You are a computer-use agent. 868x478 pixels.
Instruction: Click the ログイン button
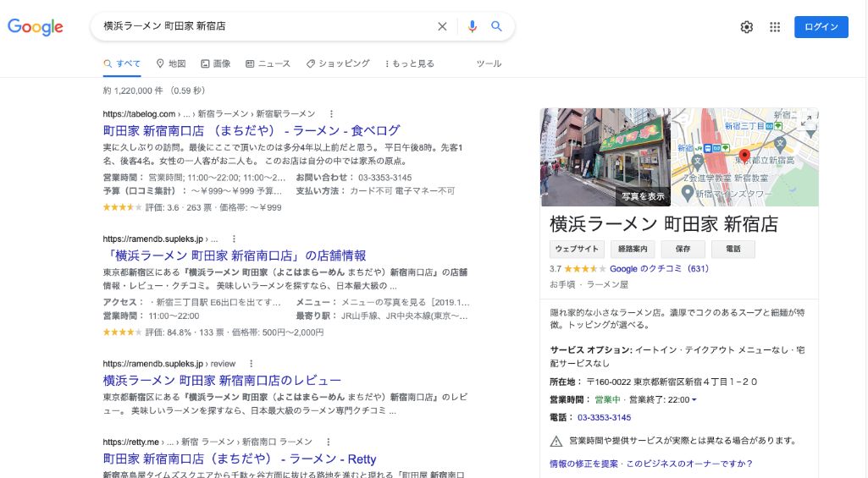pyautogui.click(x=821, y=26)
